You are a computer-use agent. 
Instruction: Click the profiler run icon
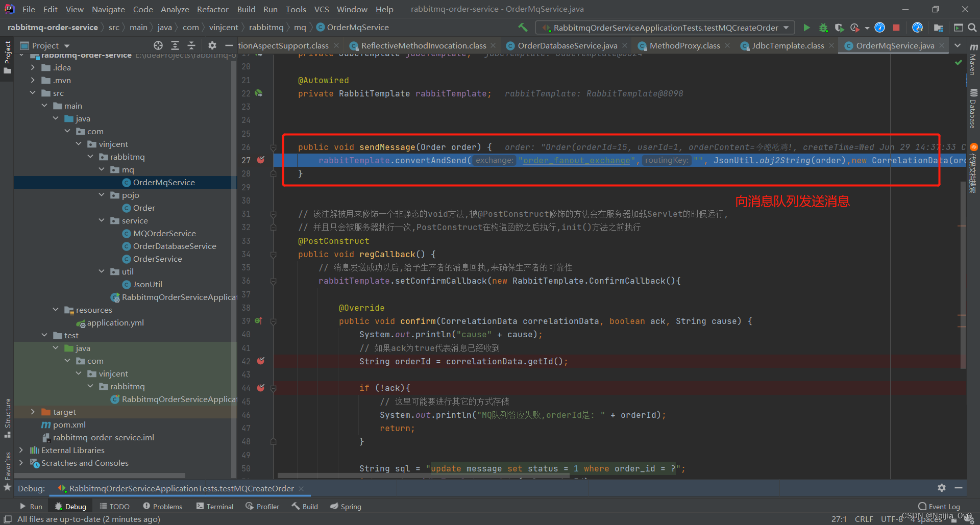[x=855, y=28]
